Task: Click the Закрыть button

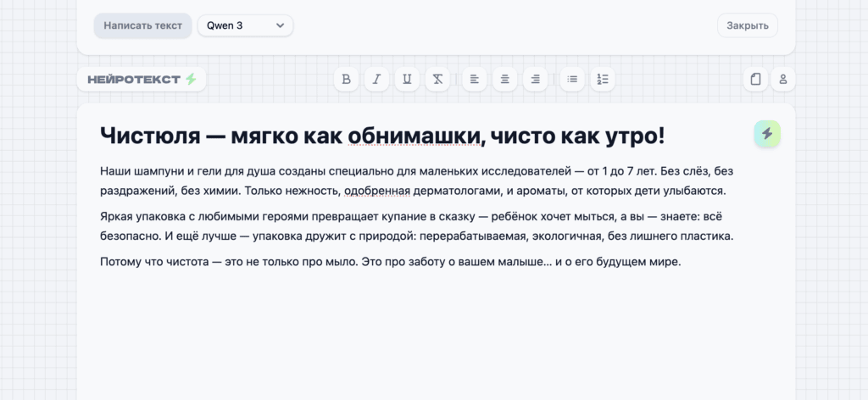Action: click(x=748, y=25)
